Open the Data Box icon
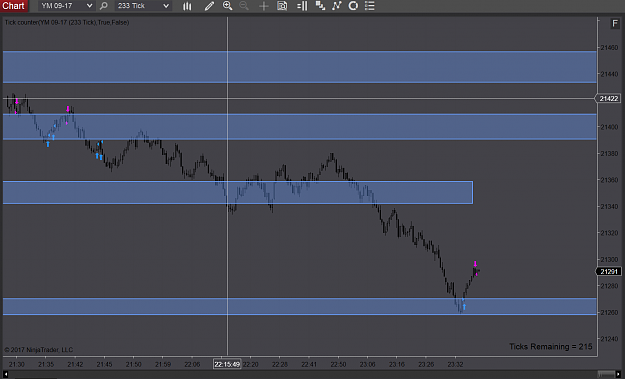625x379 pixels. pyautogui.click(x=282, y=6)
